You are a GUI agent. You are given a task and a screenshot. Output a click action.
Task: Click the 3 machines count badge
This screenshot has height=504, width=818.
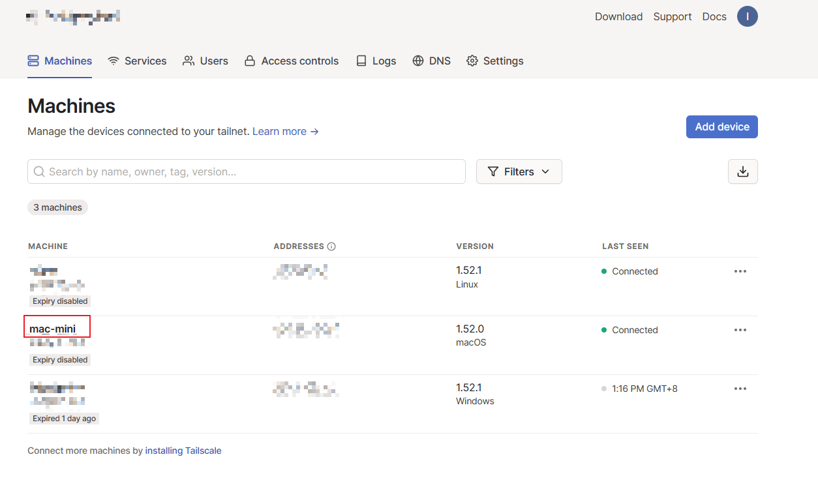(57, 207)
